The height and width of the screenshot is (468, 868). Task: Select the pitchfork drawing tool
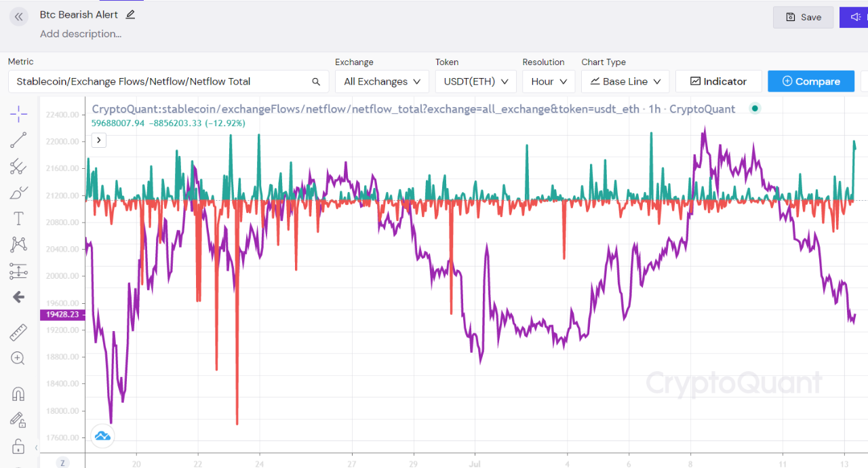pos(18,166)
